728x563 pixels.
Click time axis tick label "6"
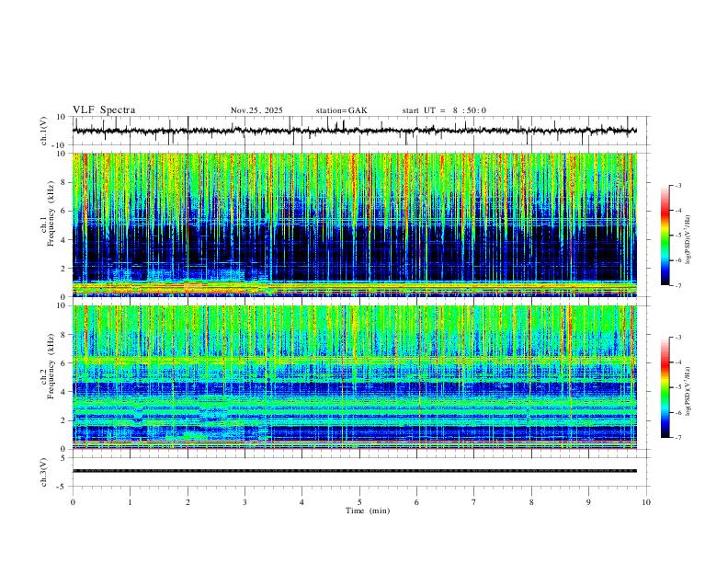[416, 502]
